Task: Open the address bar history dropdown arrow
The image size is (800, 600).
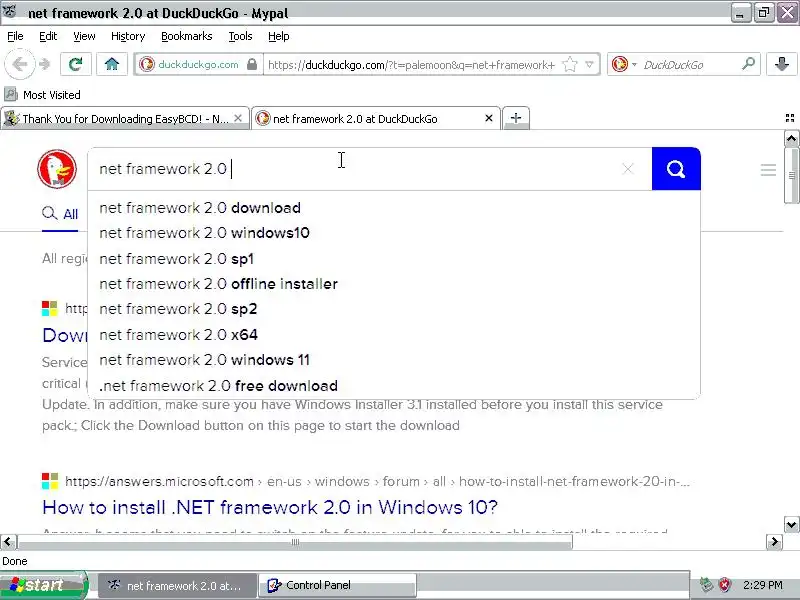Action: point(589,65)
